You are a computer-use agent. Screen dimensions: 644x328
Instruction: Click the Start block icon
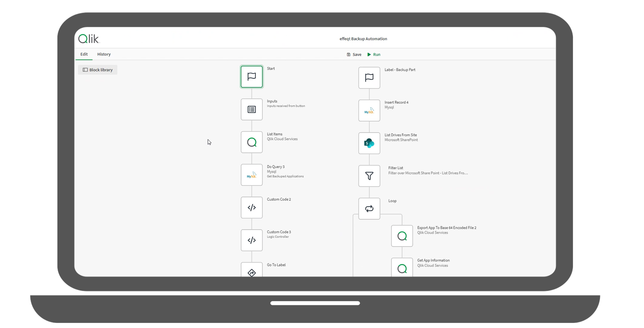251,77
